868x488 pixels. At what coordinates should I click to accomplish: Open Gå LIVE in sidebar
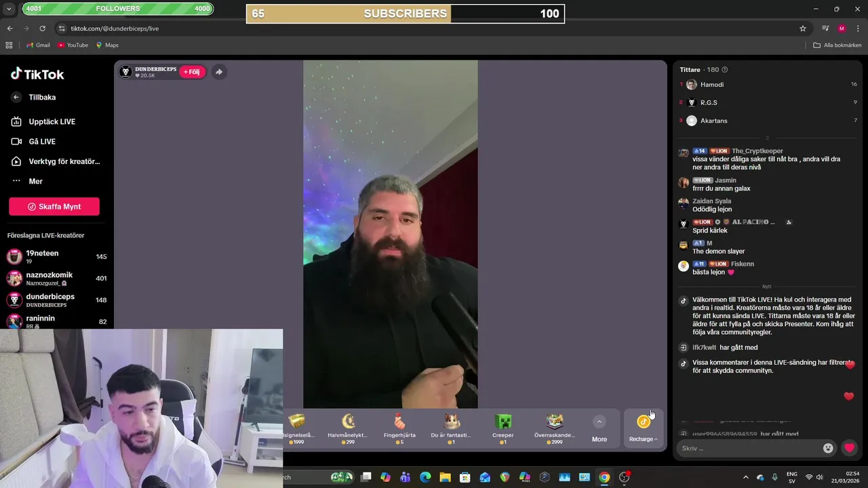[x=42, y=141]
